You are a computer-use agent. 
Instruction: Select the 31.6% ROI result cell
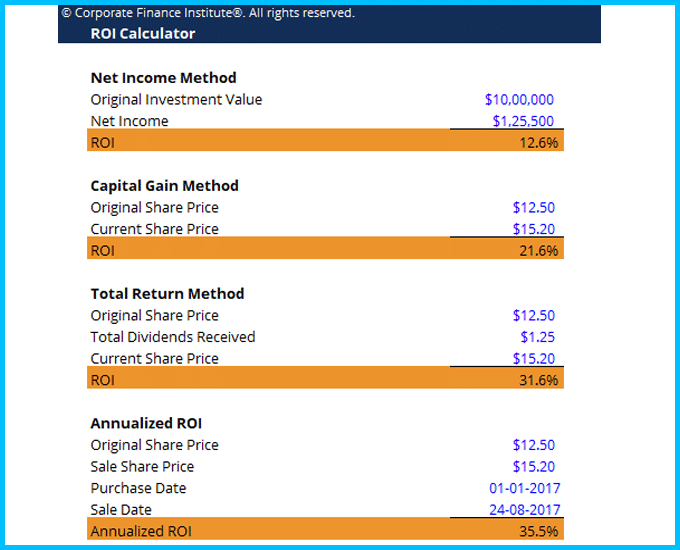tap(539, 380)
